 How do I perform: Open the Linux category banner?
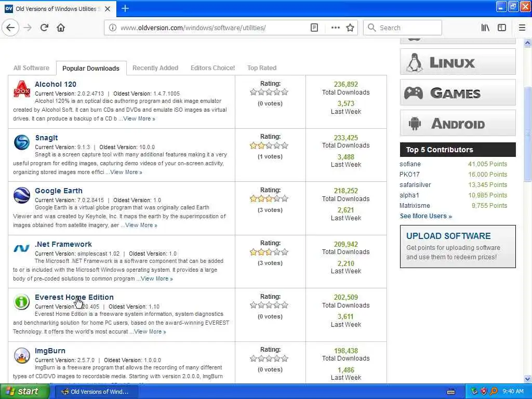(458, 62)
